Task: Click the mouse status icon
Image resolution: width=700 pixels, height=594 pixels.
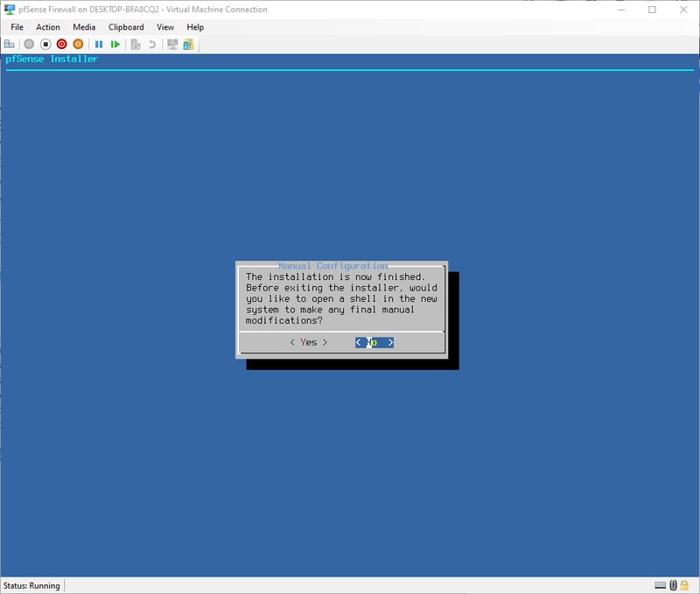Action: pyautogui.click(x=674, y=585)
